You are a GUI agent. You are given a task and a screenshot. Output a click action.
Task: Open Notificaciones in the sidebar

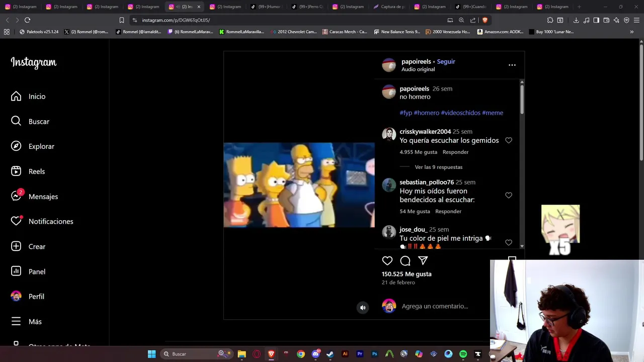(x=42, y=221)
